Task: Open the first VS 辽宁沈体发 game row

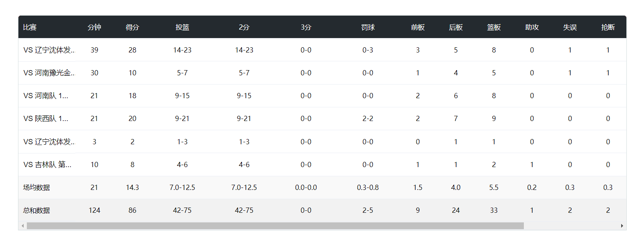Action: (x=322, y=50)
